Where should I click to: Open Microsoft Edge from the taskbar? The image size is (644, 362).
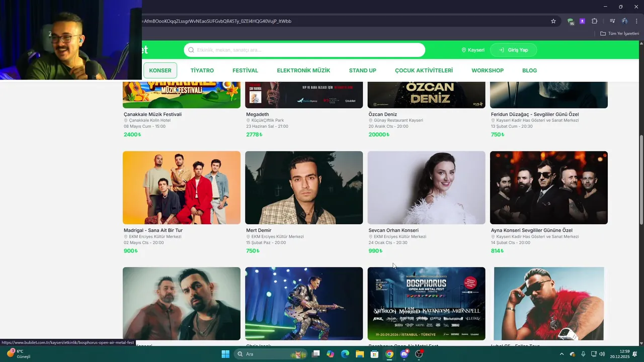[345, 354]
